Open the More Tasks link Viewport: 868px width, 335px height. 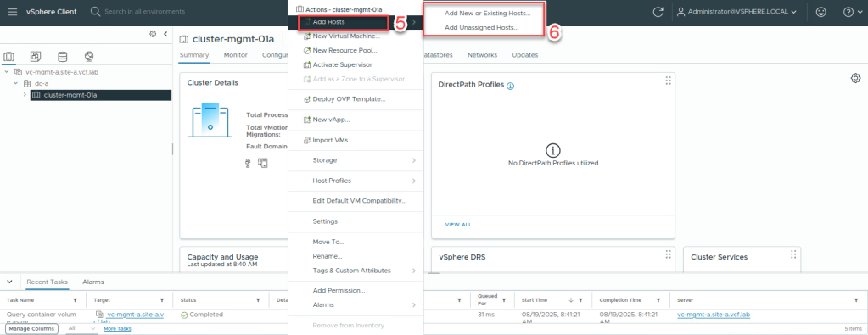pos(117,328)
